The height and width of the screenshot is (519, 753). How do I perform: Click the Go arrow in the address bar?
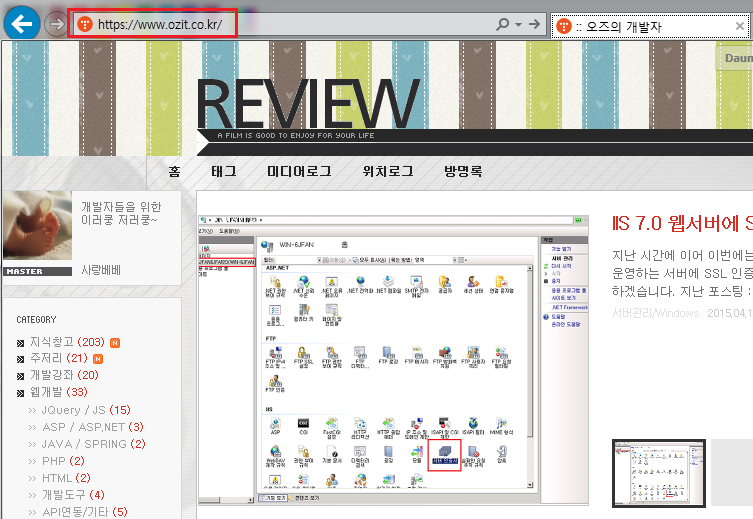click(x=534, y=24)
